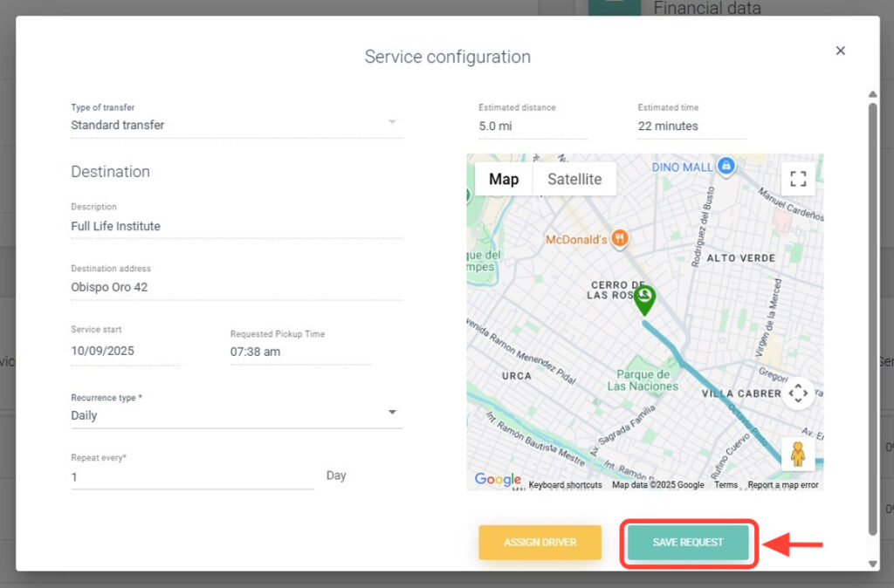Screen dimensions: 894x588
Task: Click the Google logo on map
Action: [x=498, y=480]
